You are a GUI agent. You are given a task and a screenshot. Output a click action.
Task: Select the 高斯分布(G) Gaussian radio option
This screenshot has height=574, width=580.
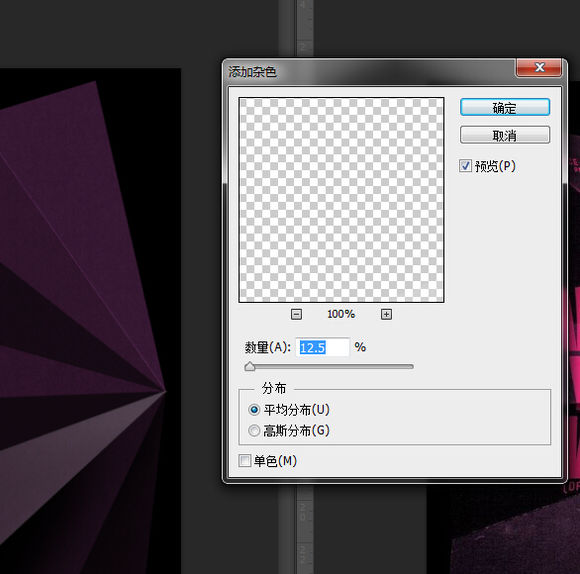(254, 430)
